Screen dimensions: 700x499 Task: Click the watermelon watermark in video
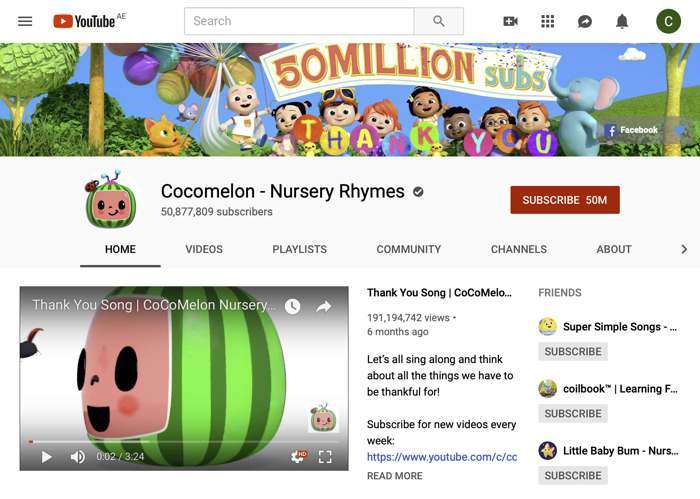pyautogui.click(x=323, y=418)
